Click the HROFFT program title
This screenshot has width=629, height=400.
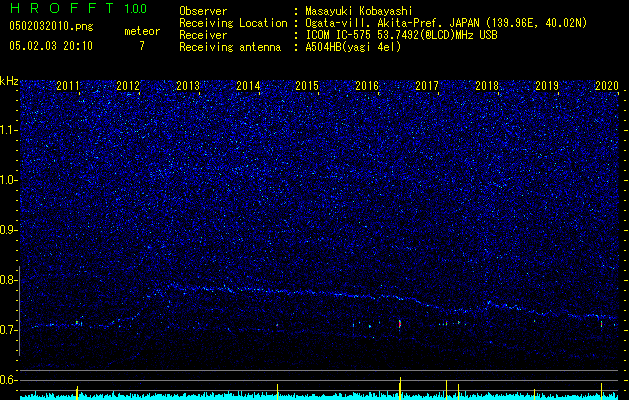pos(62,8)
